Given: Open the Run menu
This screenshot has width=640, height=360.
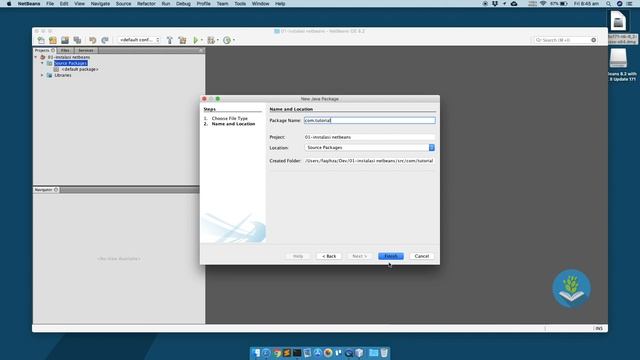Looking at the screenshot, I should coord(166,4).
